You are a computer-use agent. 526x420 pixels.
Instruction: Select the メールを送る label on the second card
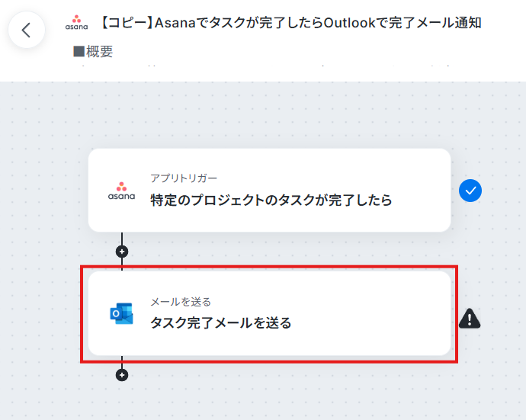coord(181,302)
